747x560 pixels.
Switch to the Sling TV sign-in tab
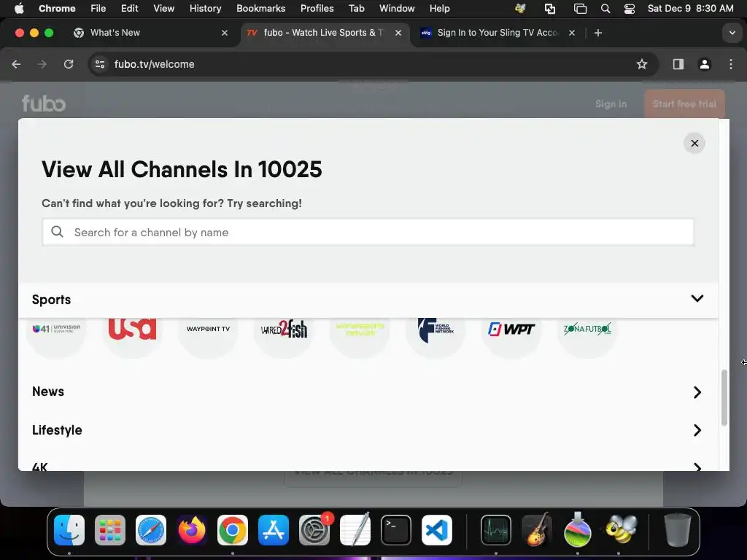pyautogui.click(x=497, y=33)
